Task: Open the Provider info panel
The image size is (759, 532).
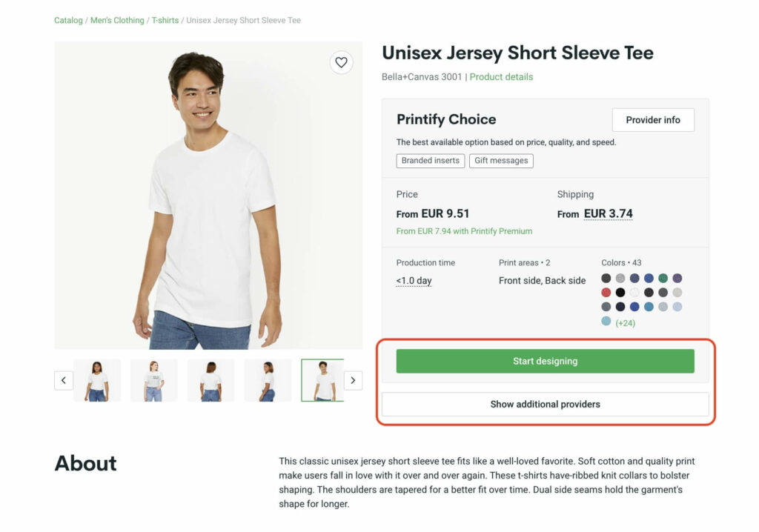Action: 653,119
